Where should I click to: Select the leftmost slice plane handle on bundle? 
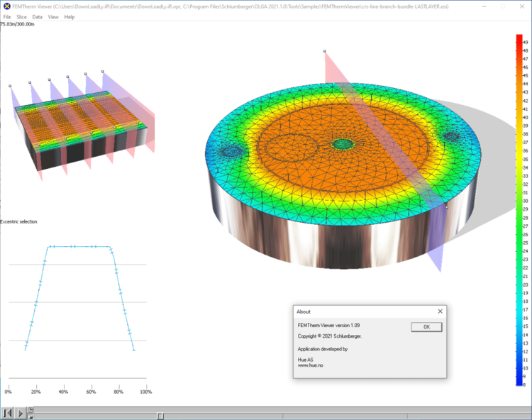10,86
